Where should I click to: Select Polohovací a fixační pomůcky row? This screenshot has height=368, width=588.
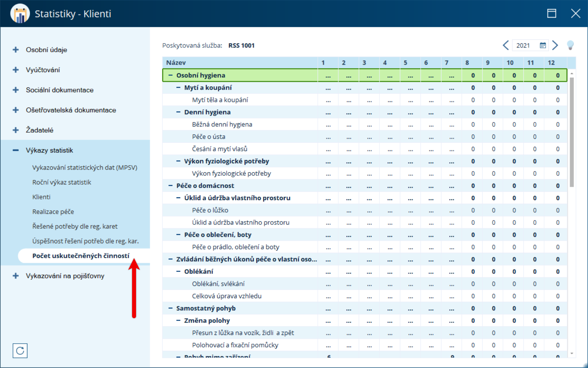[x=365, y=345]
